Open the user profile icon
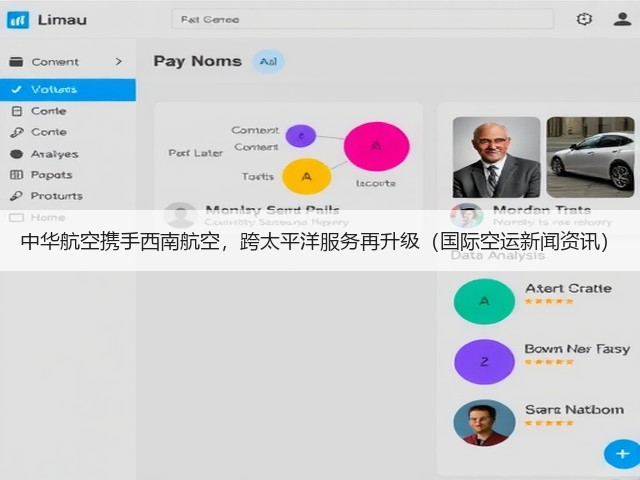Image resolution: width=640 pixels, height=480 pixels. (x=622, y=19)
